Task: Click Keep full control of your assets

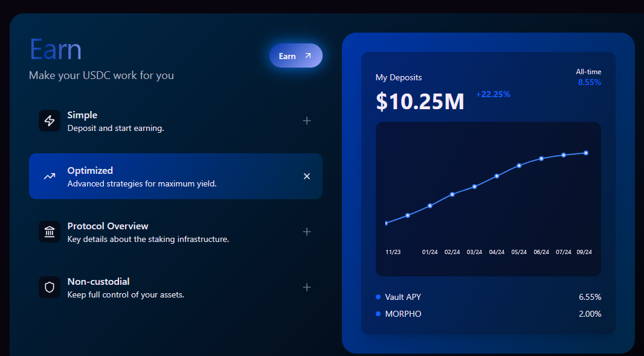Action: click(126, 295)
